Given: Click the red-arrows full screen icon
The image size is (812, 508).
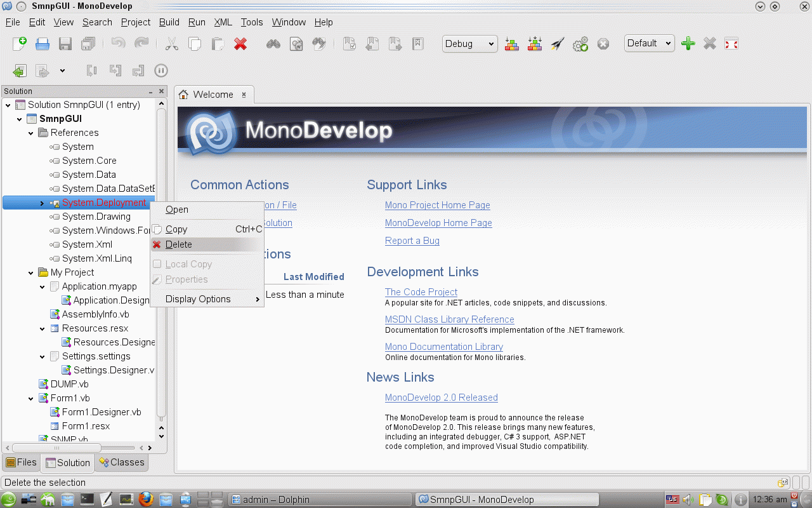Looking at the screenshot, I should coord(731,44).
